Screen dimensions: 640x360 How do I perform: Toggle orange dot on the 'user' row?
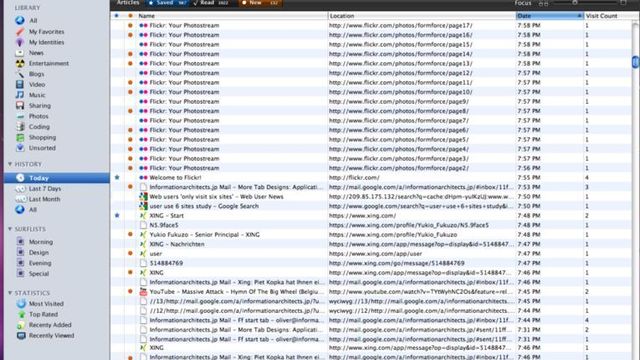pos(130,253)
